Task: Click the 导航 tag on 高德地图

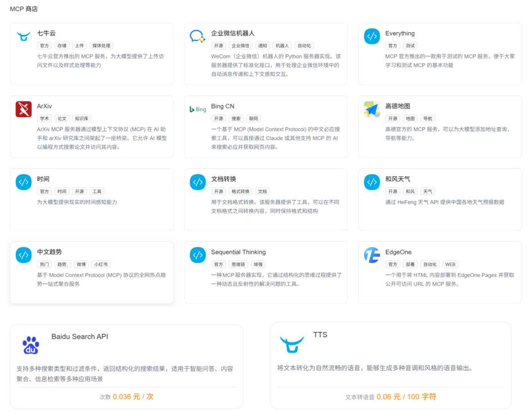Action: [428, 119]
